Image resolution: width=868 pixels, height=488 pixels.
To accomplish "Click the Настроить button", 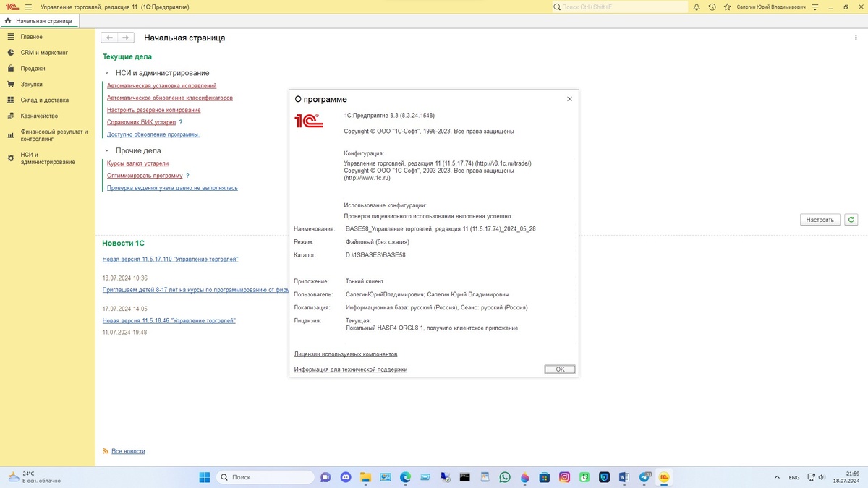I will click(820, 220).
